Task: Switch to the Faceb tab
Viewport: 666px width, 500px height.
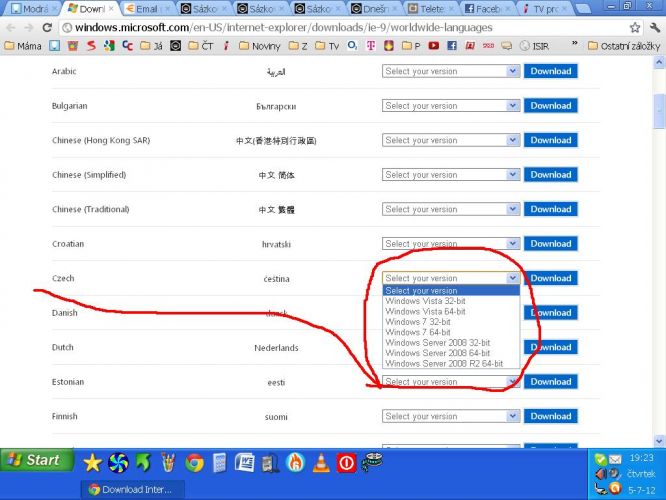Action: pyautogui.click(x=488, y=8)
